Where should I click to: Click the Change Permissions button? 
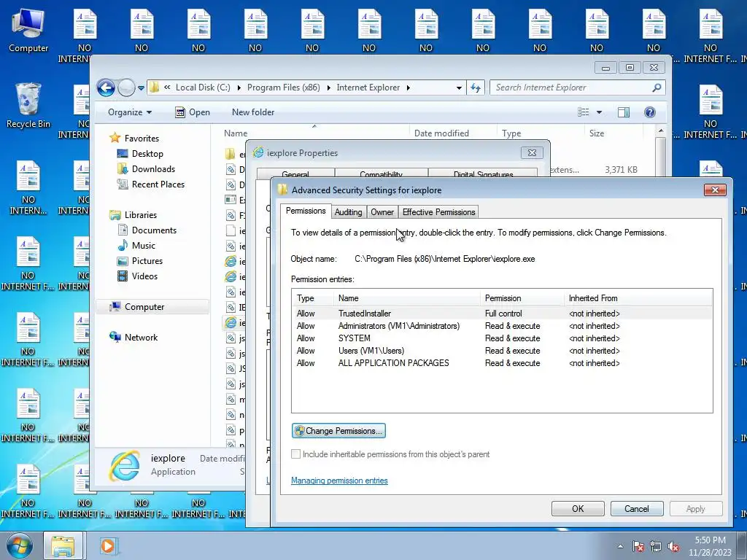338,431
